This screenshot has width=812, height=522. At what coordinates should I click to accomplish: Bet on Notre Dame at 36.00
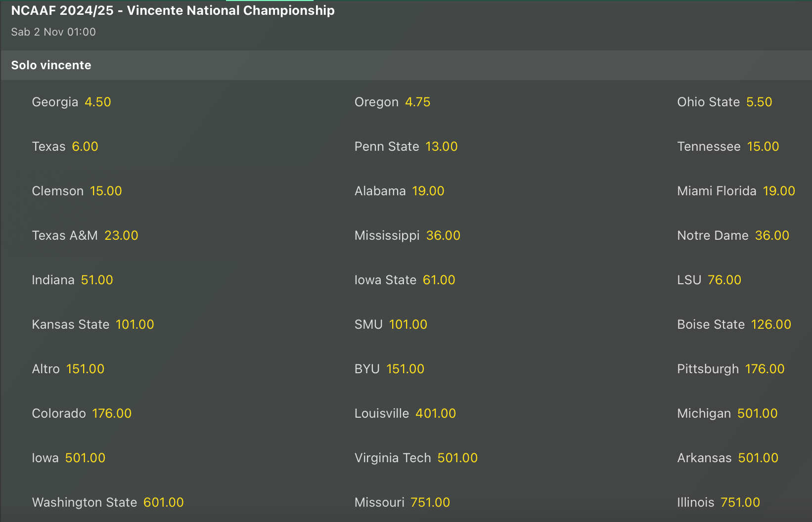[732, 235]
